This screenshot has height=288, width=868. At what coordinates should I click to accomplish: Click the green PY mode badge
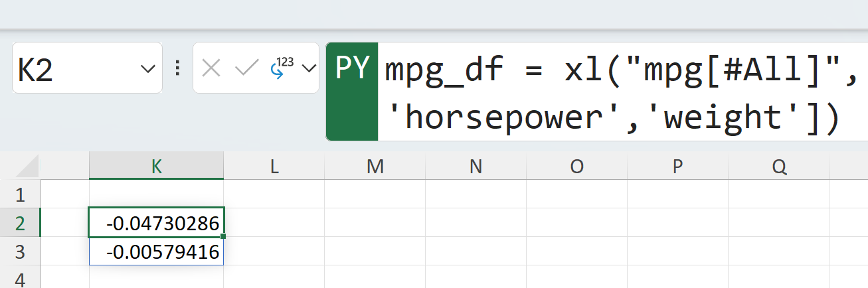click(352, 68)
